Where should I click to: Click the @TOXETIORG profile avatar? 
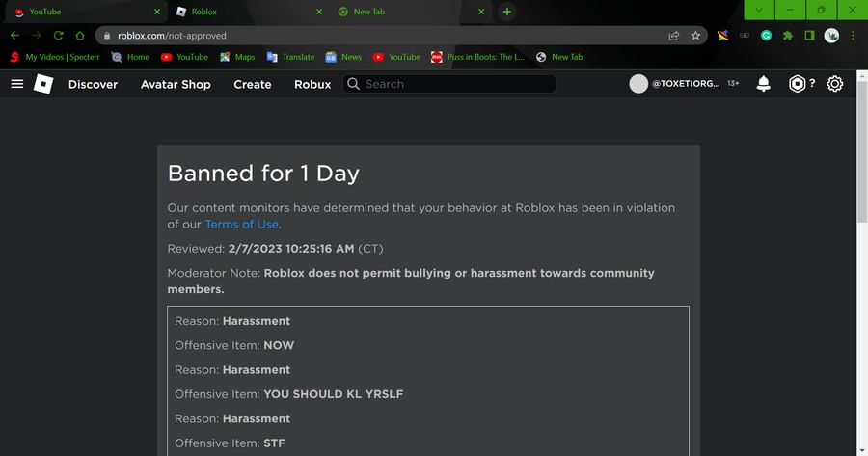coord(638,84)
